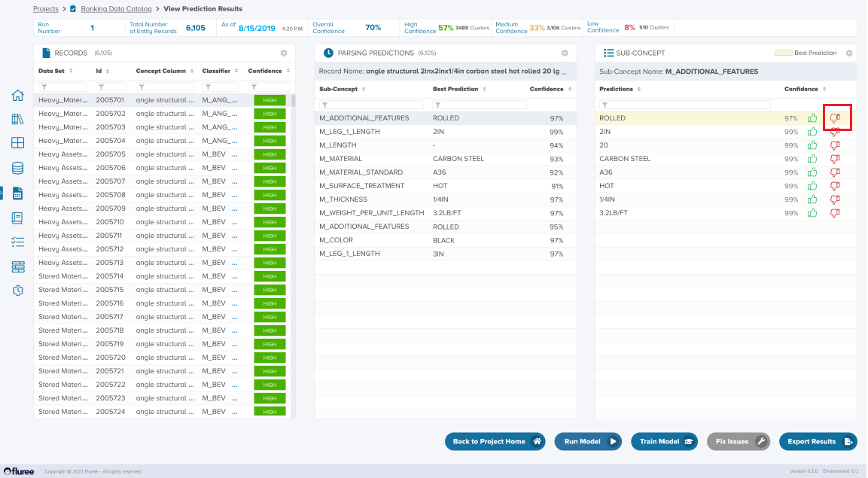Click the Export Results button

point(818,442)
